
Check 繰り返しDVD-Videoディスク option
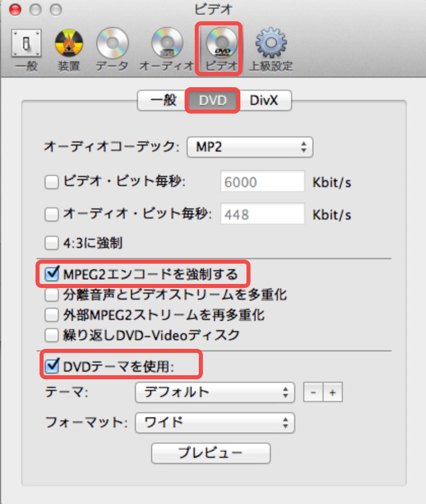pyautogui.click(x=51, y=335)
